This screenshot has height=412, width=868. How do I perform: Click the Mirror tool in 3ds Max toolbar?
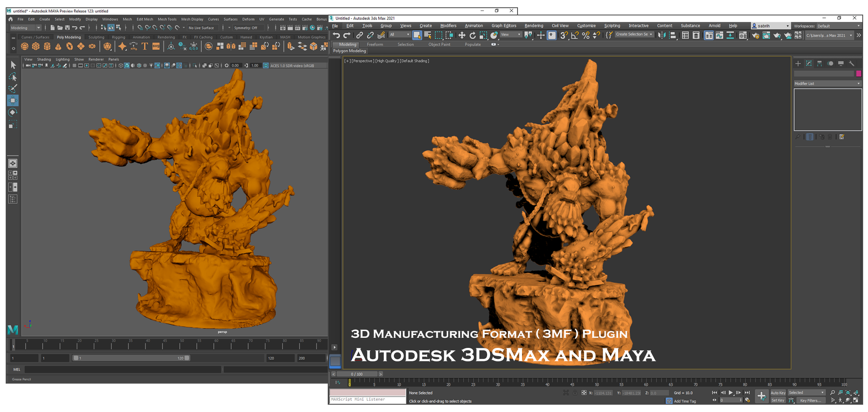click(662, 35)
